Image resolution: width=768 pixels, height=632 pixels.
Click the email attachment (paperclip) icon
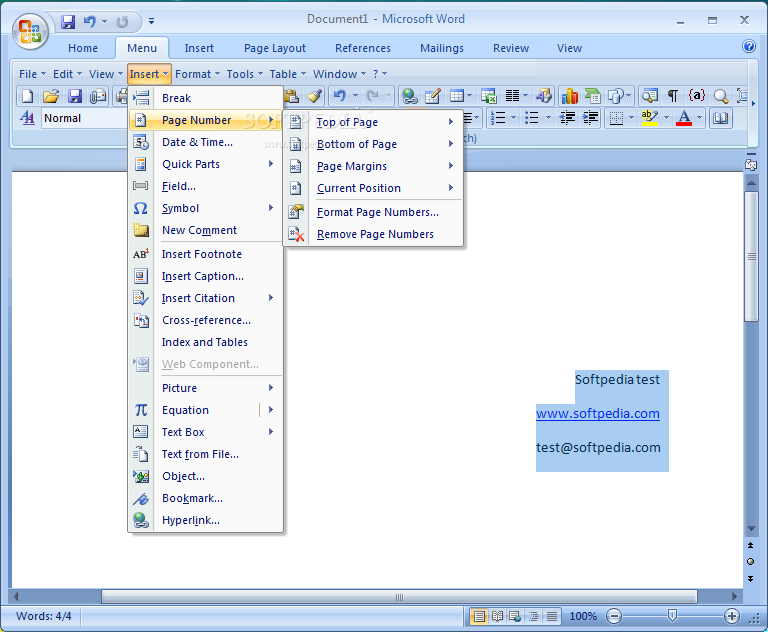[x=98, y=96]
